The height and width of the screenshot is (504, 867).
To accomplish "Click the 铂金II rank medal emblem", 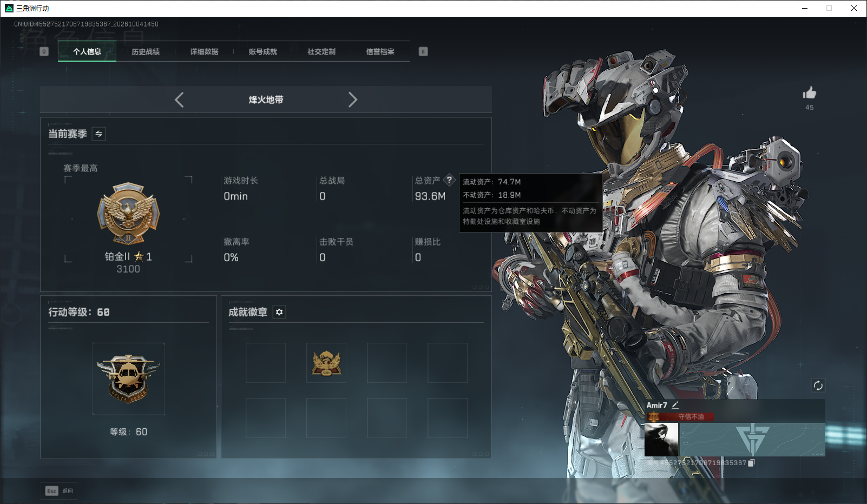I will [x=128, y=214].
